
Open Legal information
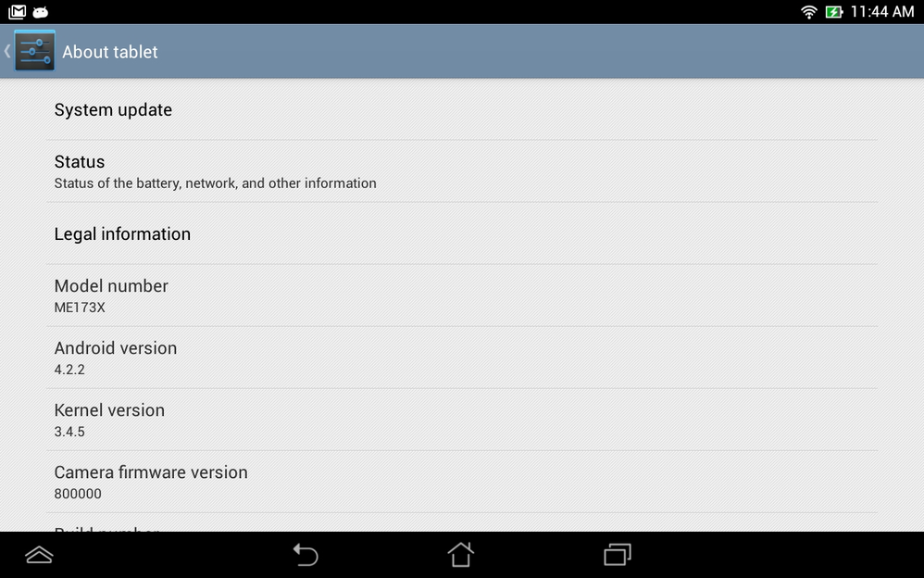[462, 233]
